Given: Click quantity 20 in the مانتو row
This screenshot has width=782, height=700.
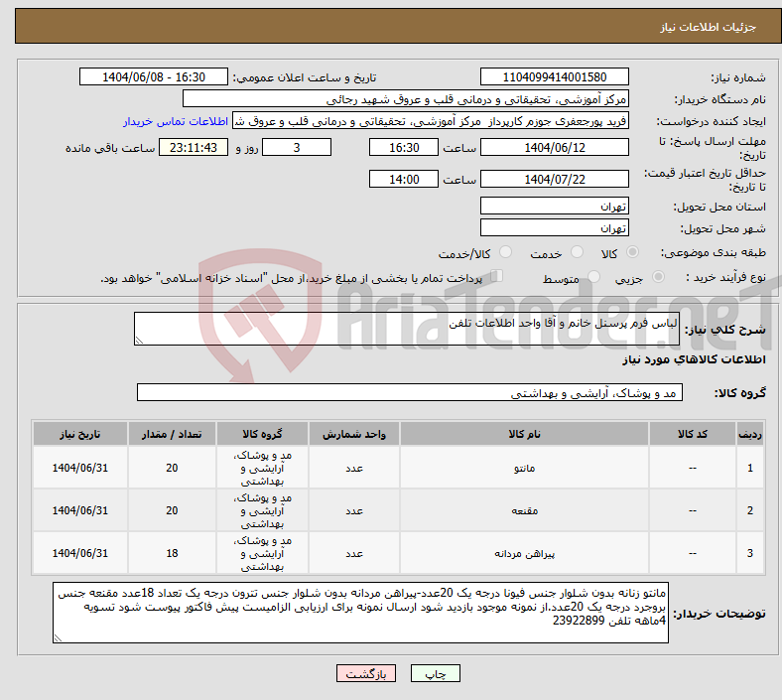Looking at the screenshot, I should pyautogui.click(x=172, y=468).
